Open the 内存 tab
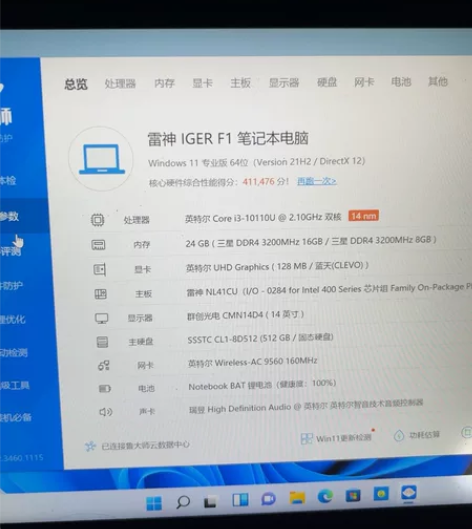This screenshot has height=529, width=472. tap(164, 83)
